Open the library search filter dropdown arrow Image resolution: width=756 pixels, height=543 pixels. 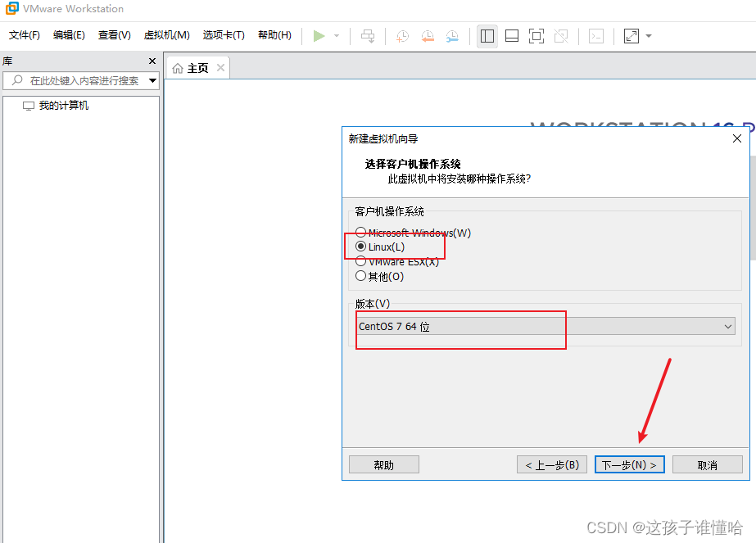[152, 80]
